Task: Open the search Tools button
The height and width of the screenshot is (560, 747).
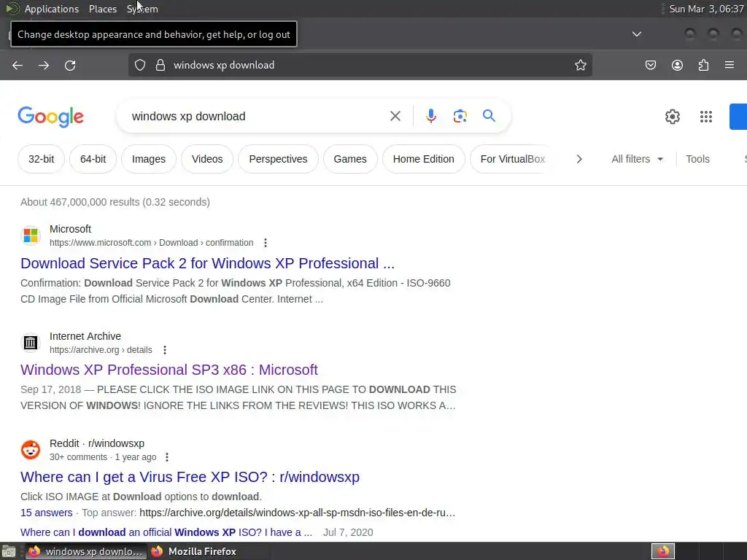Action: [697, 159]
